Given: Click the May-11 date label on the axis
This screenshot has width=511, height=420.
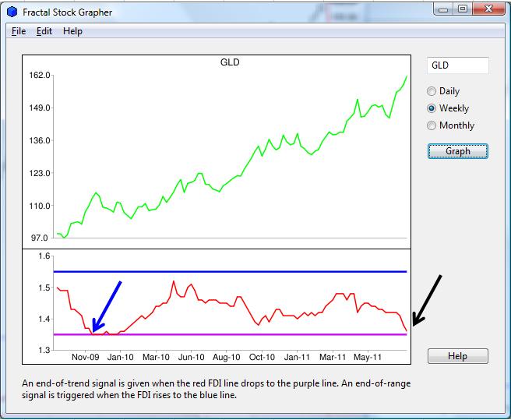Looking at the screenshot, I should (x=368, y=357).
